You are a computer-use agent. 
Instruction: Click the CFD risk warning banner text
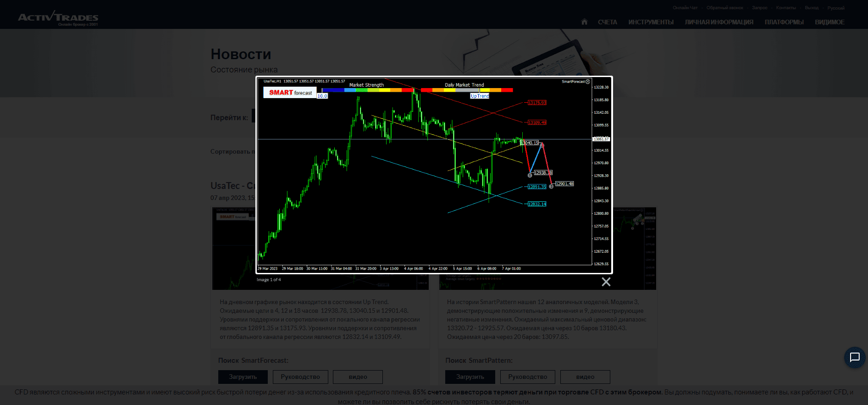pos(434,397)
